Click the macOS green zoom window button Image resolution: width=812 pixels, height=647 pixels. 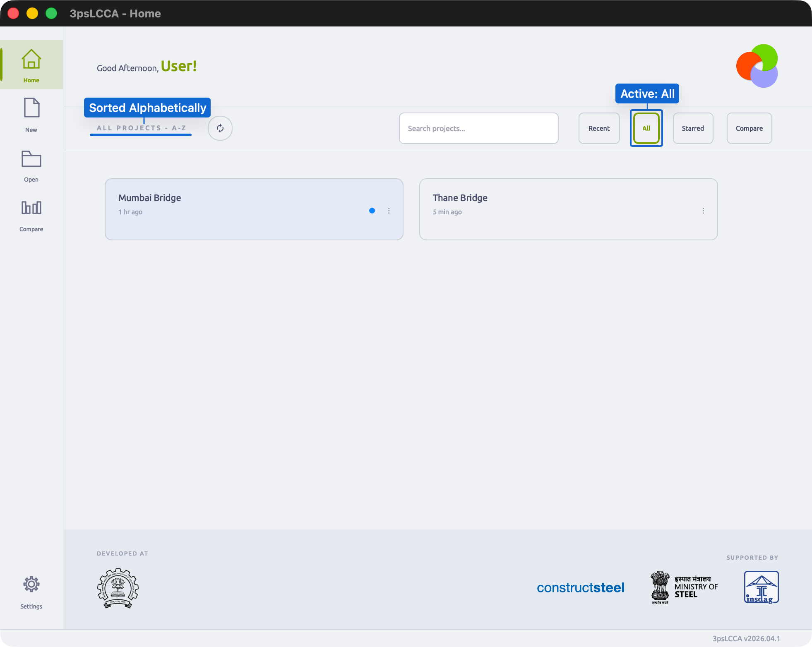point(51,13)
